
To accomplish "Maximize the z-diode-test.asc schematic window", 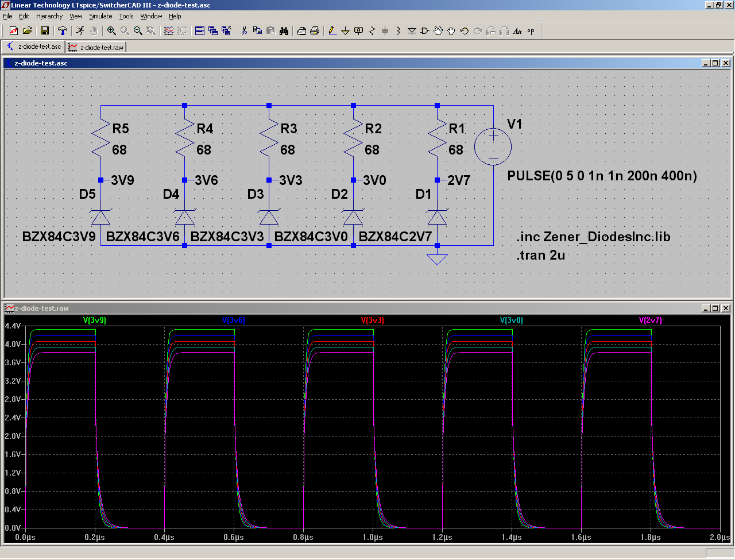I will click(715, 63).
